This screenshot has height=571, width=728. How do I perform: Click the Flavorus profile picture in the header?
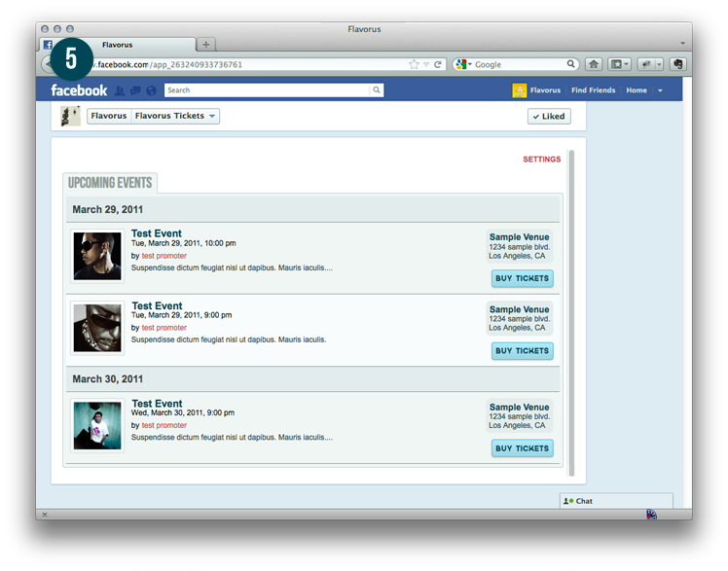point(519,90)
